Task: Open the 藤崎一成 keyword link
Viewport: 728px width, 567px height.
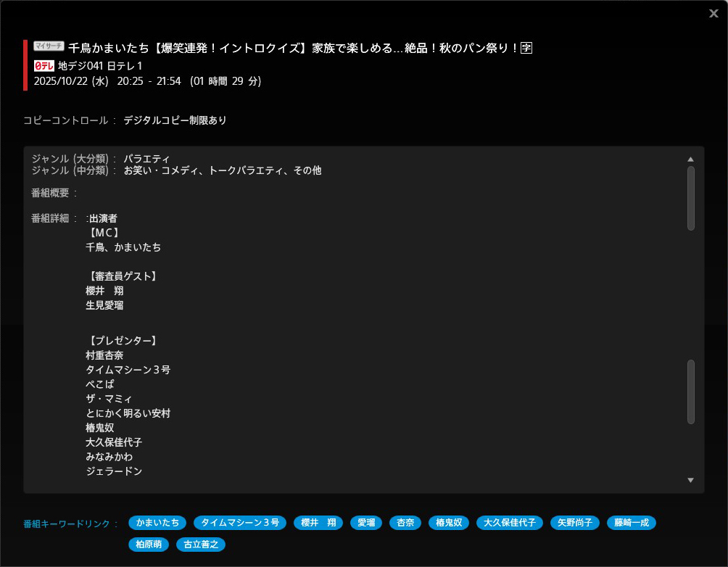Action: 632,523
